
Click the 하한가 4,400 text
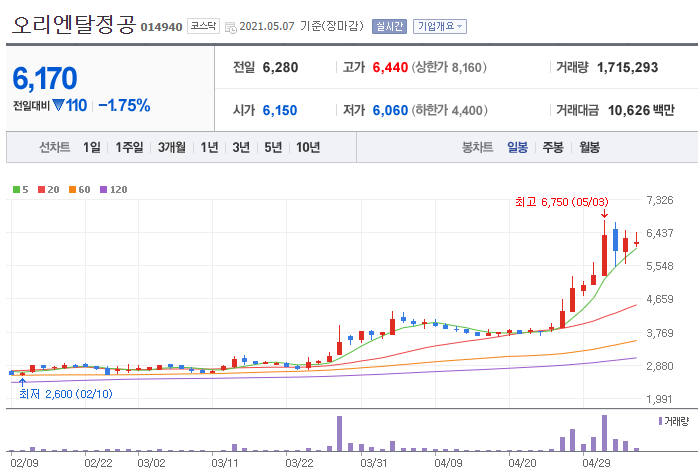(x=449, y=110)
